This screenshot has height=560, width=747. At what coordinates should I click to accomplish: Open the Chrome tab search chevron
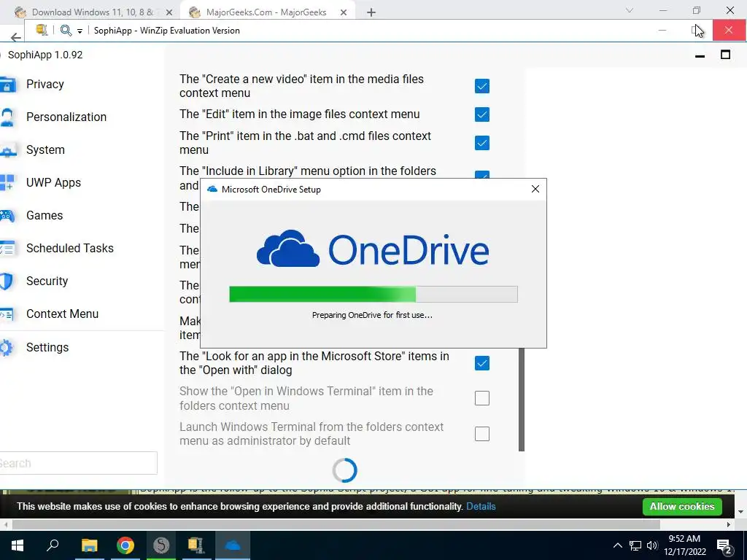630,10
